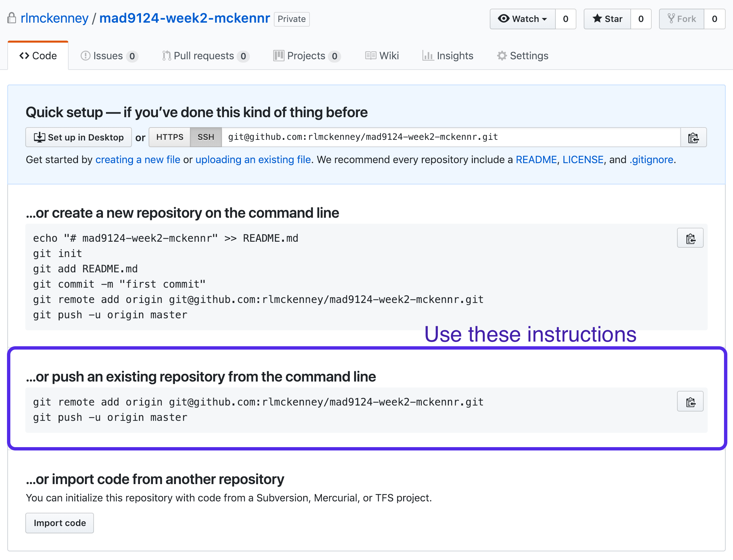Open the LICENSE link
Image resolution: width=733 pixels, height=560 pixels.
(583, 160)
